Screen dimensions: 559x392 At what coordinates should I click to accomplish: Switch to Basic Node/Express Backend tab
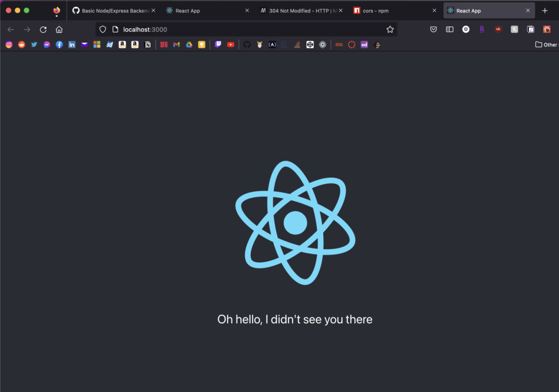pyautogui.click(x=114, y=11)
